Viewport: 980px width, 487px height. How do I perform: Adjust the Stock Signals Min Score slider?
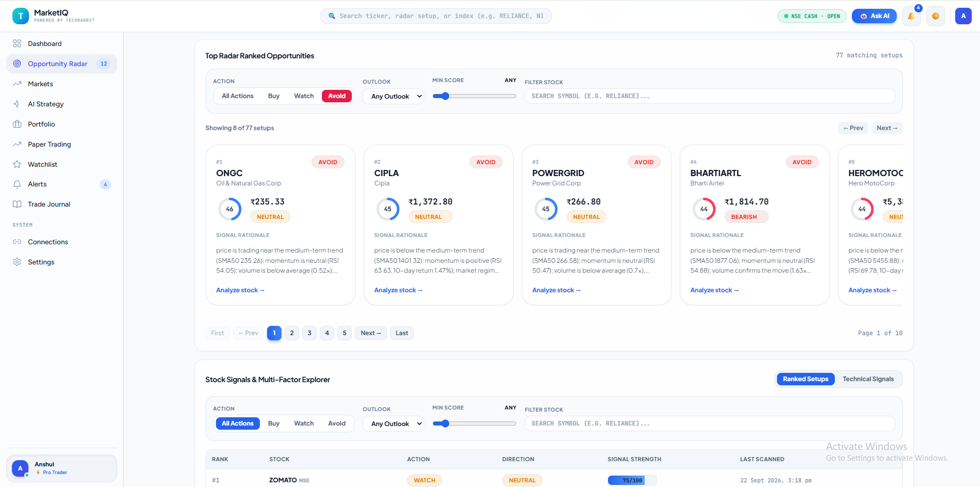tap(474, 423)
